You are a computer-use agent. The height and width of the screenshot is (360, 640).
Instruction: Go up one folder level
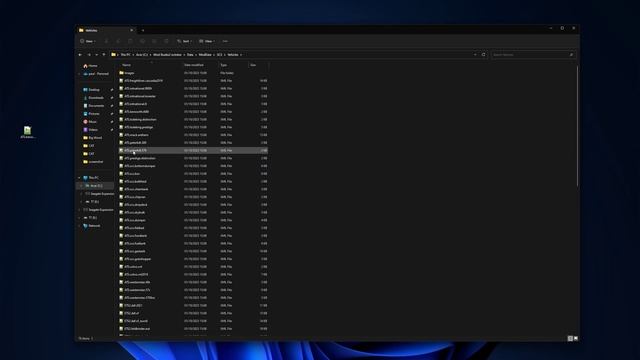click(104, 55)
